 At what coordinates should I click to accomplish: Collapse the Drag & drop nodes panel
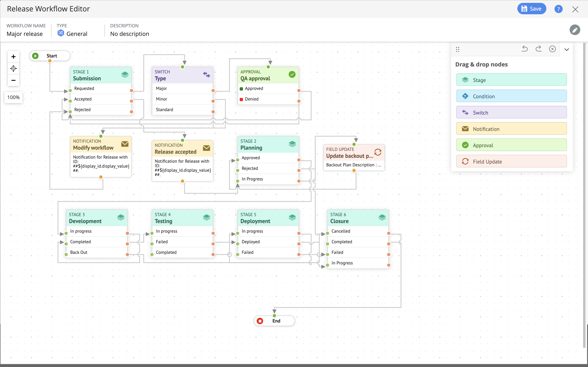click(x=567, y=50)
